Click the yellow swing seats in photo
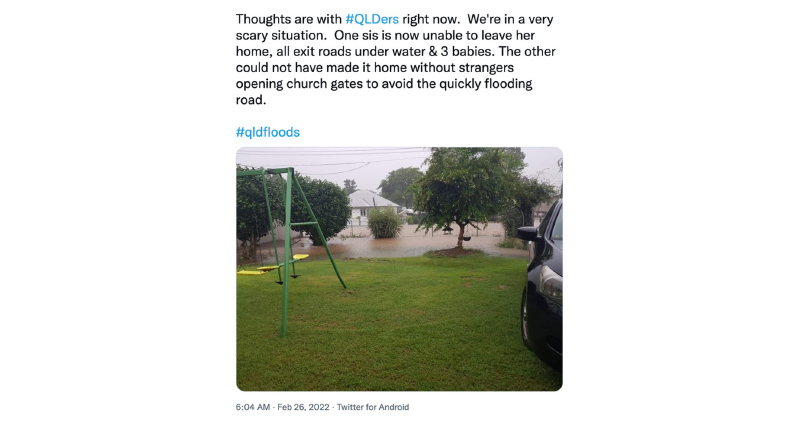The image size is (800, 425). click(x=272, y=266)
